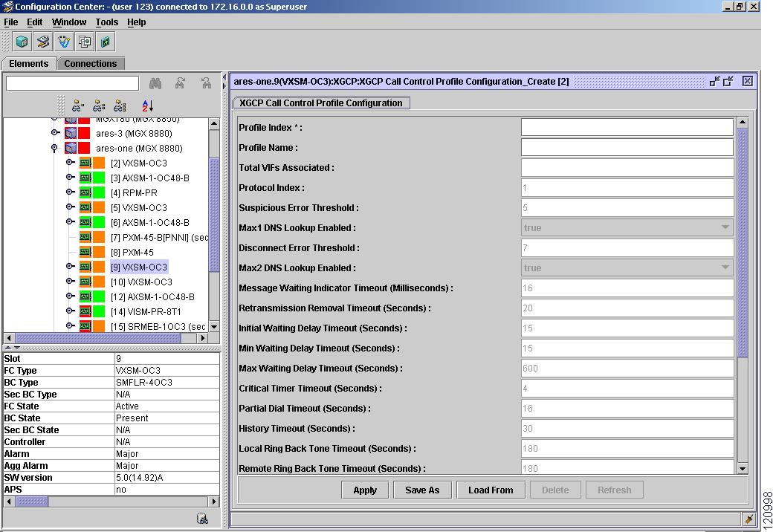This screenshot has width=776, height=532.
Task: Click the left panel collapse arrow on divider
Action: pos(224,78)
